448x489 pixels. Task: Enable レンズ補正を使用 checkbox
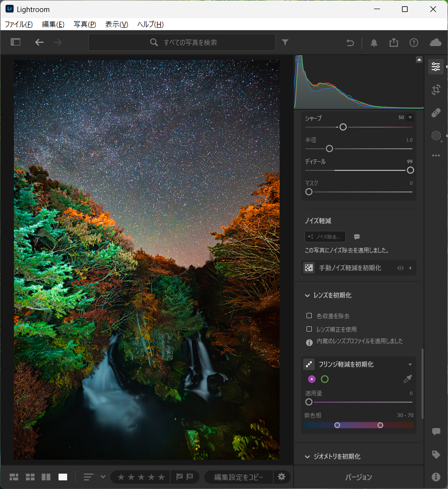pyautogui.click(x=309, y=329)
